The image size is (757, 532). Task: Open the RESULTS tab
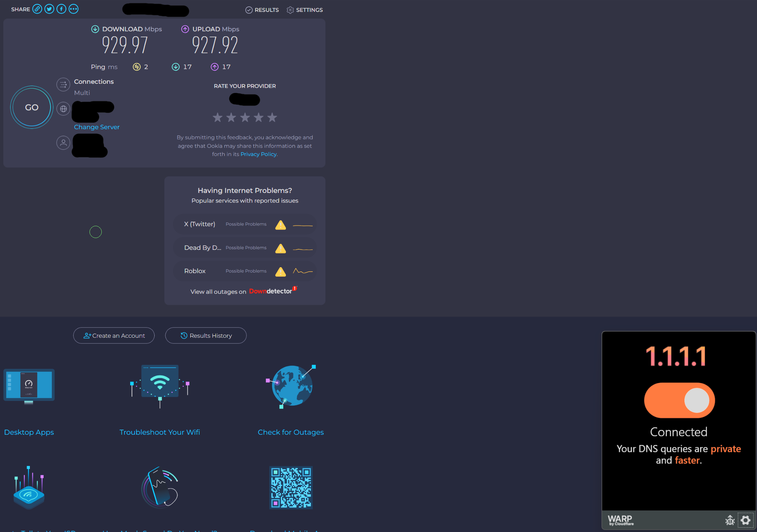coord(262,10)
